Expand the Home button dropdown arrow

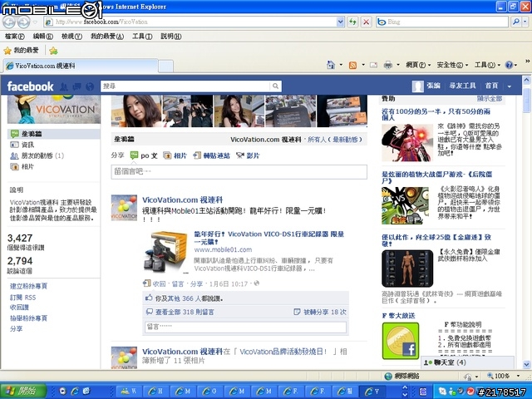(341, 65)
